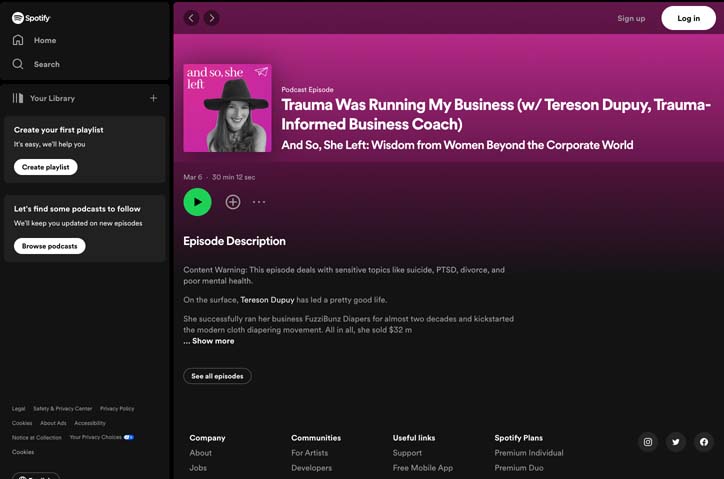The image size is (724, 479).
Task: Open the Legal footer link
Action: pyautogui.click(x=18, y=408)
